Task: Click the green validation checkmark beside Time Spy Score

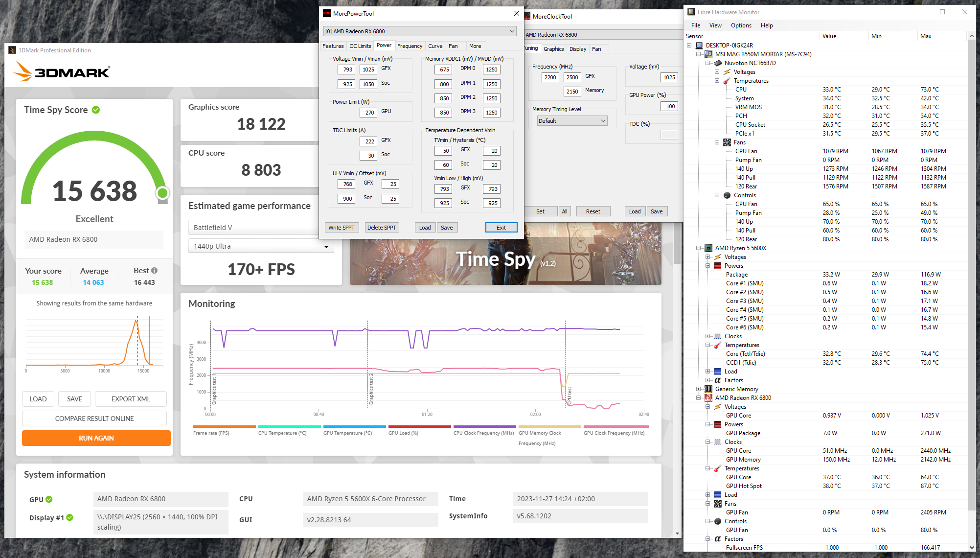Action: coord(96,110)
